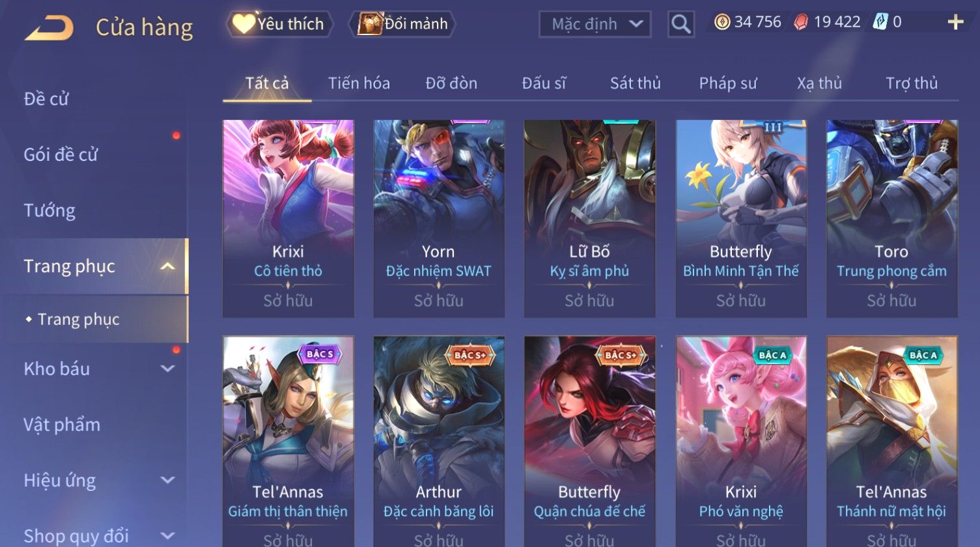Click the gold coin balance icon

tap(722, 23)
